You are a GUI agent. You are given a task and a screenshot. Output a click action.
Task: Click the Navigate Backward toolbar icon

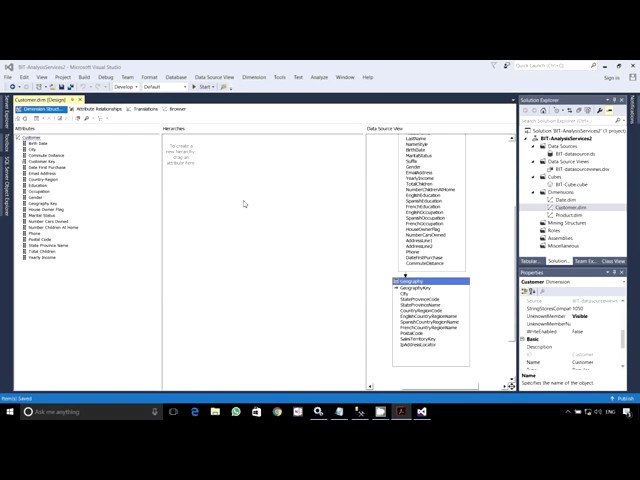point(13,87)
